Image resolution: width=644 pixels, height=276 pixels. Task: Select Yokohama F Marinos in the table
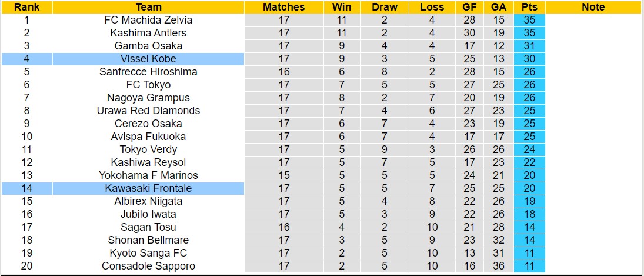point(148,175)
